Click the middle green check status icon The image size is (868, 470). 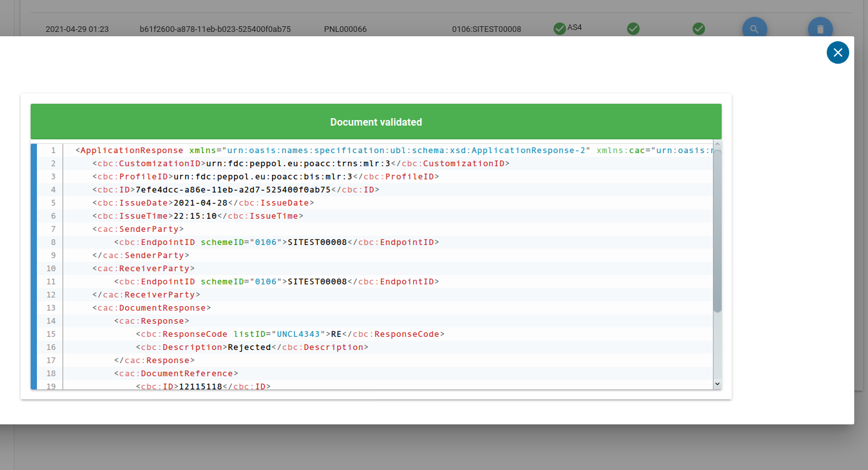click(x=633, y=29)
